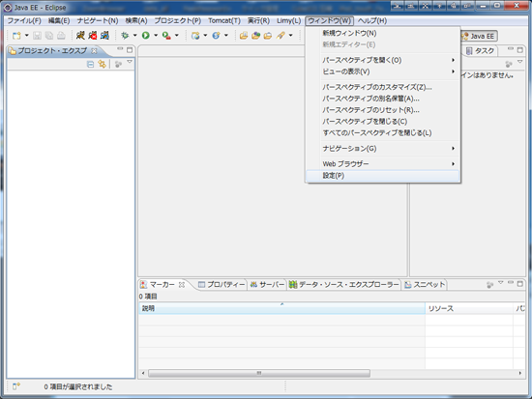
Task: Click the Debug bug toolbar icon
Action: point(125,35)
